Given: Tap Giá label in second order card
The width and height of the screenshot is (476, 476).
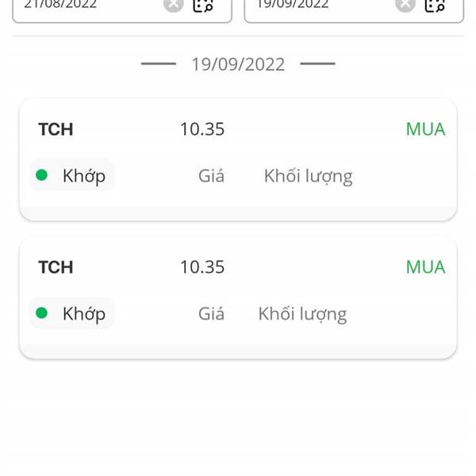Looking at the screenshot, I should tap(211, 313).
